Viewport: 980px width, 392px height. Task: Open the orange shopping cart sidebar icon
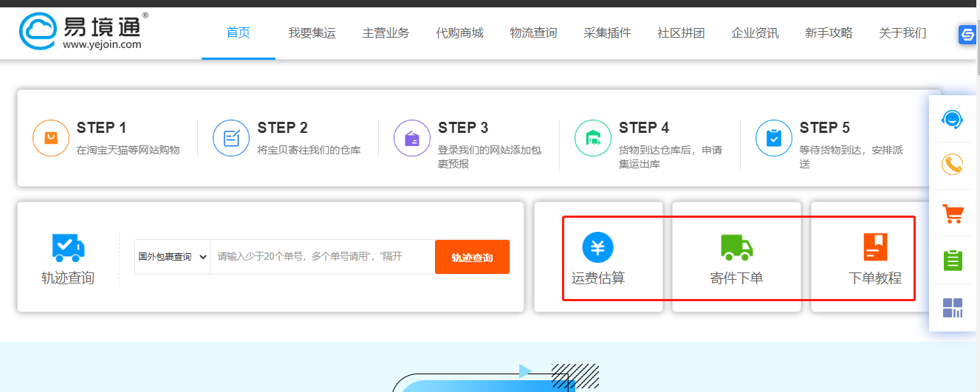click(953, 213)
